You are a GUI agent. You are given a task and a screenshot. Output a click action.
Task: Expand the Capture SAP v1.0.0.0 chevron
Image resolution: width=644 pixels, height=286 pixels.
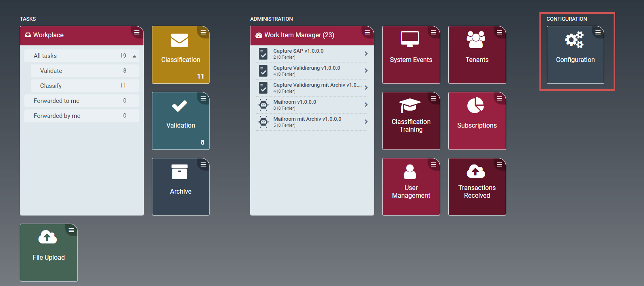tap(366, 53)
